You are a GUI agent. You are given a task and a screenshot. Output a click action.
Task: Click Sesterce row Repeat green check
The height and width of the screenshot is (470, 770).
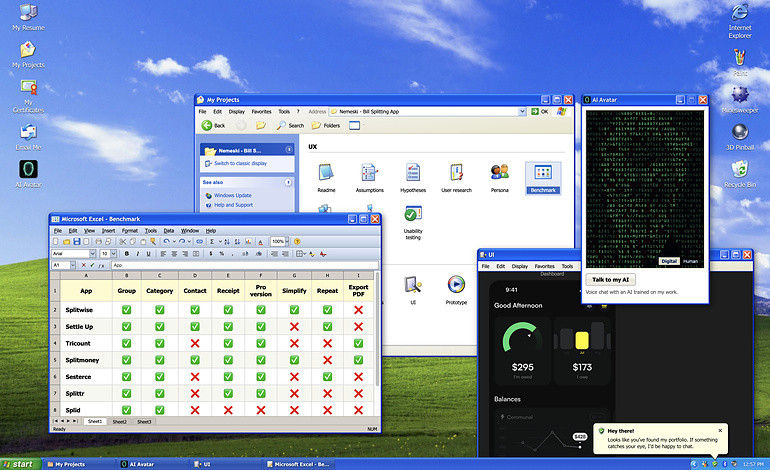click(328, 377)
